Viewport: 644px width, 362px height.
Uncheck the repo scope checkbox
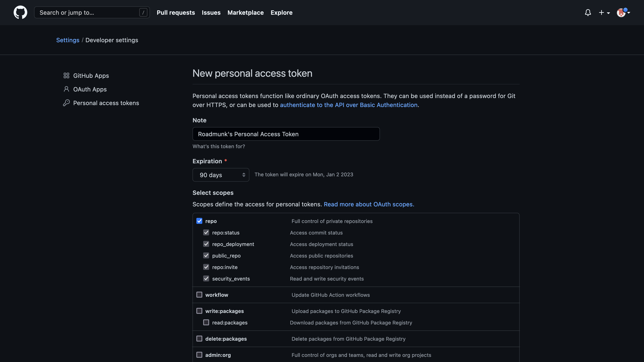pos(199,221)
